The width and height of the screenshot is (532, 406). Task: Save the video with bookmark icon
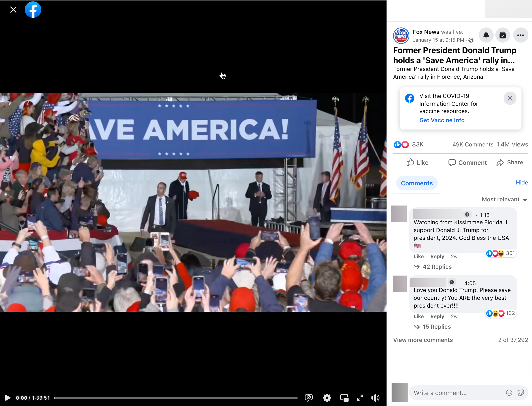pos(502,35)
